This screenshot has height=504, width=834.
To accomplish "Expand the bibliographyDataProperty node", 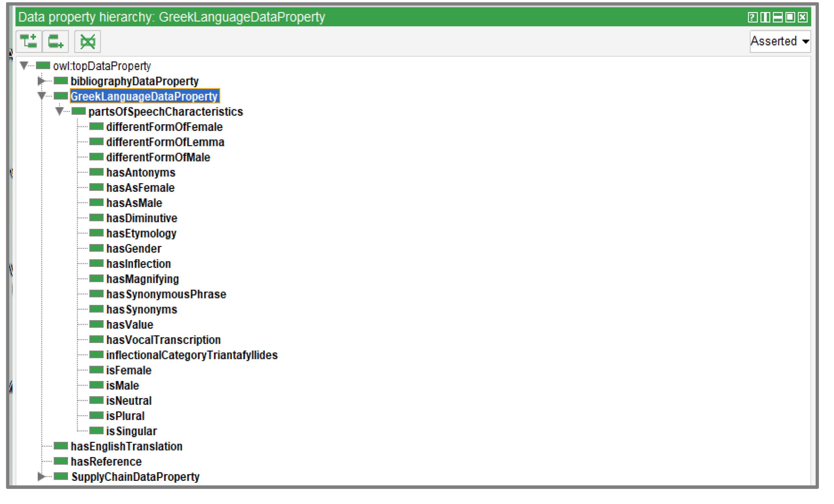I will (41, 81).
